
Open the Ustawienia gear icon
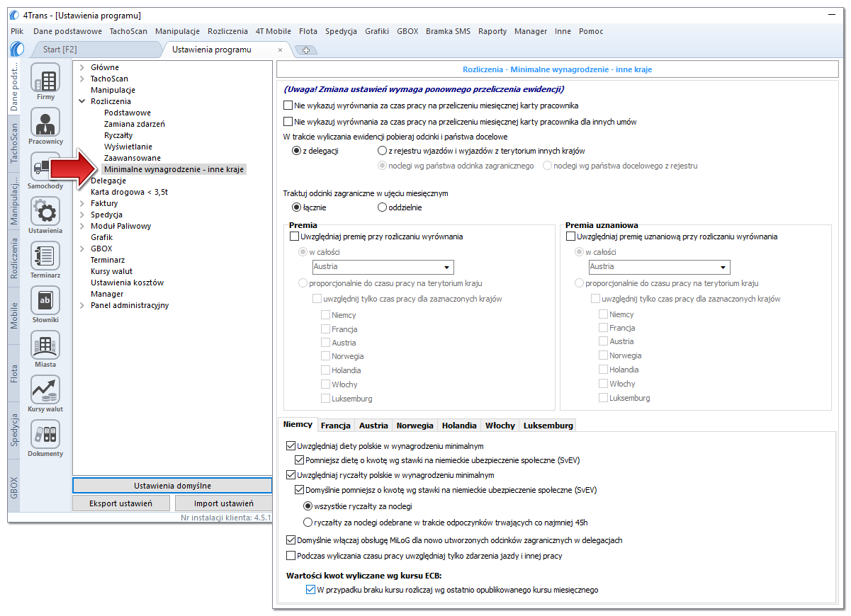45,212
